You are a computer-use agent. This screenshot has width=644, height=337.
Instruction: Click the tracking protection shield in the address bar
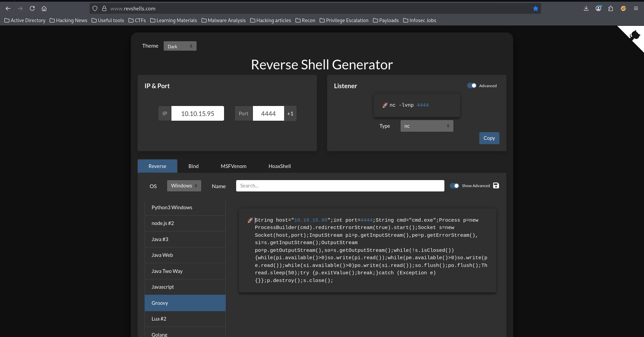[x=95, y=8]
